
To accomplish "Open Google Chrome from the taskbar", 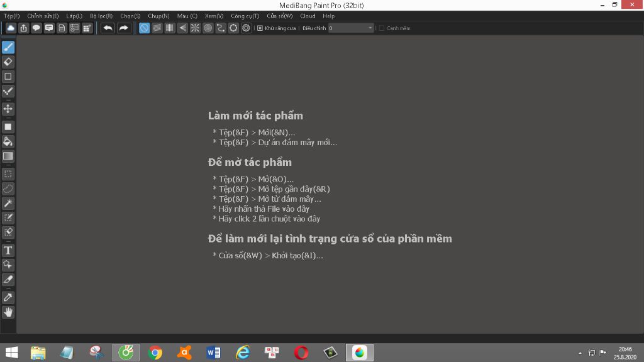I will tap(155, 353).
